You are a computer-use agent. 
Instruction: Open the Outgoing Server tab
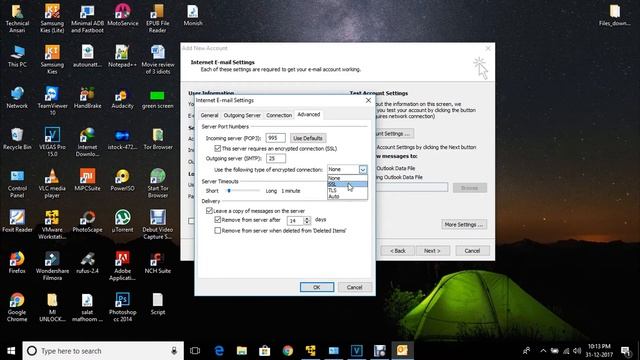click(x=242, y=115)
